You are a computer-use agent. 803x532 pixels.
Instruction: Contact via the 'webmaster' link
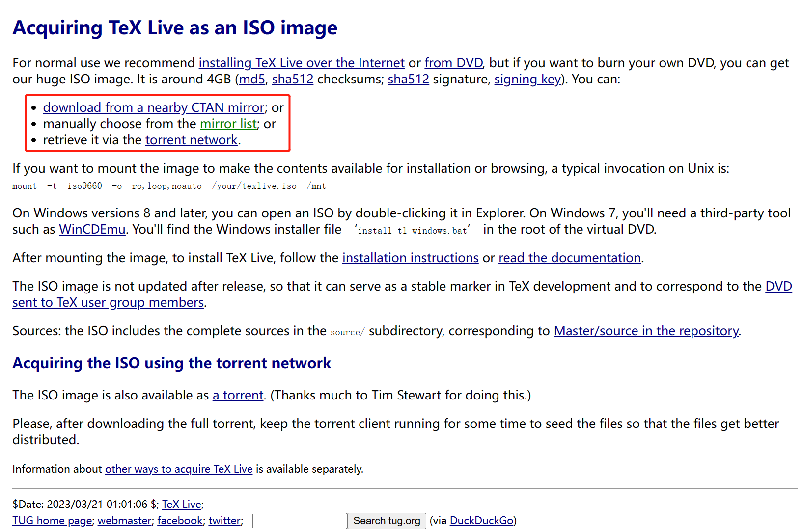(125, 520)
